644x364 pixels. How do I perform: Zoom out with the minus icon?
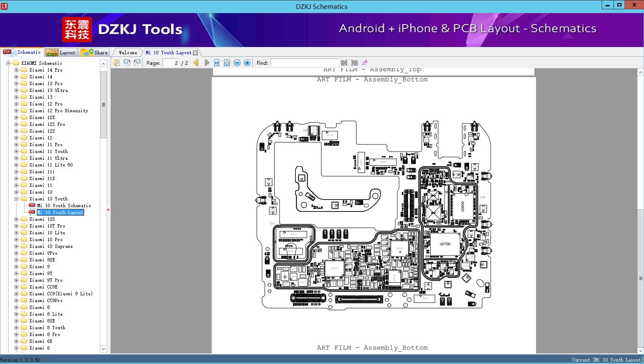(237, 63)
